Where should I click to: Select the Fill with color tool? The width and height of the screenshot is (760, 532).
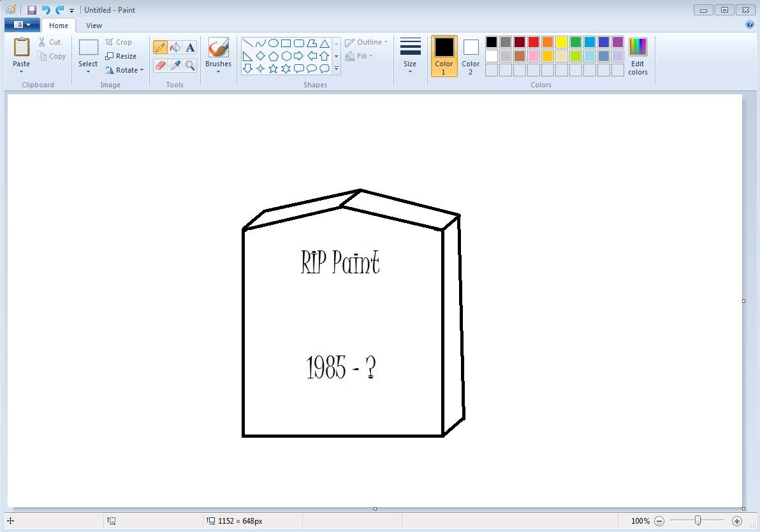click(175, 47)
